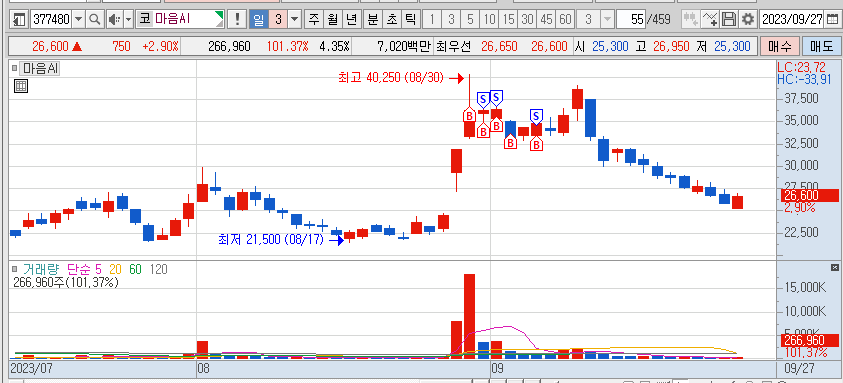
Task: Click the magnifier stock search icon
Action: coord(95,20)
